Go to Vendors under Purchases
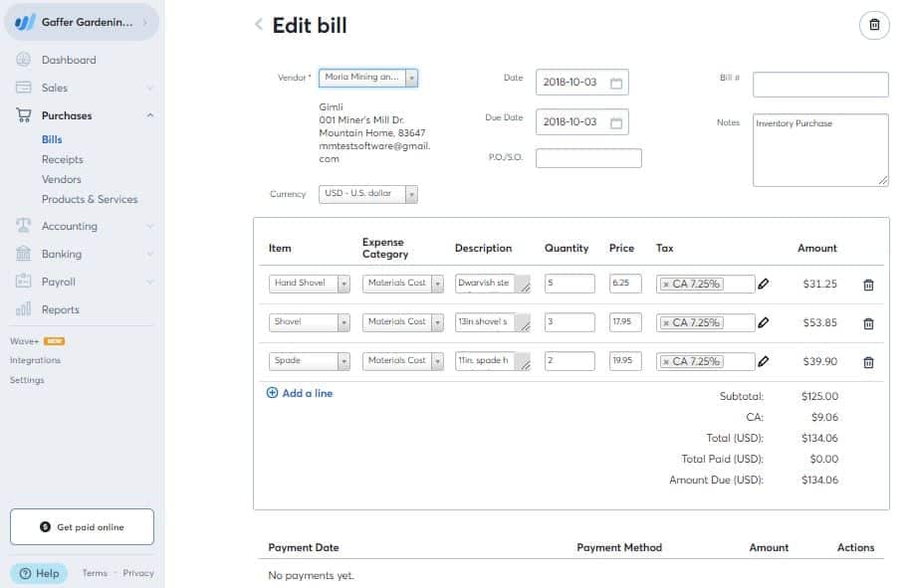This screenshot has height=588, width=912. 62,179
